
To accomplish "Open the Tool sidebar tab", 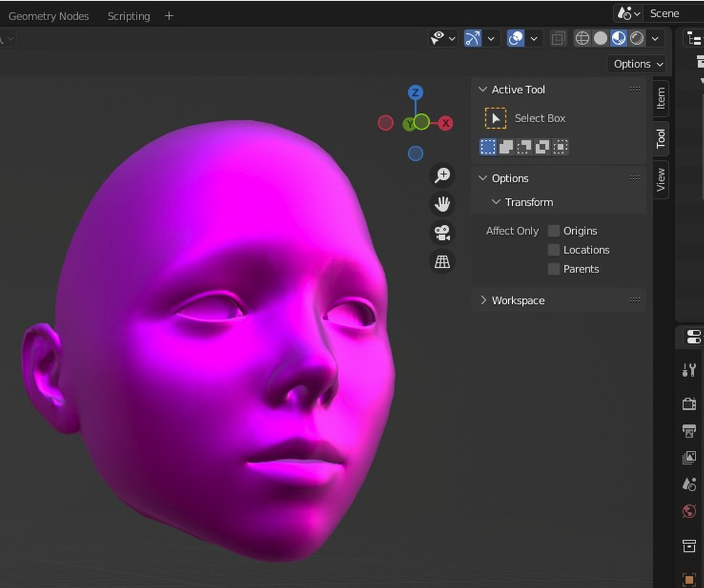I will pyautogui.click(x=660, y=139).
